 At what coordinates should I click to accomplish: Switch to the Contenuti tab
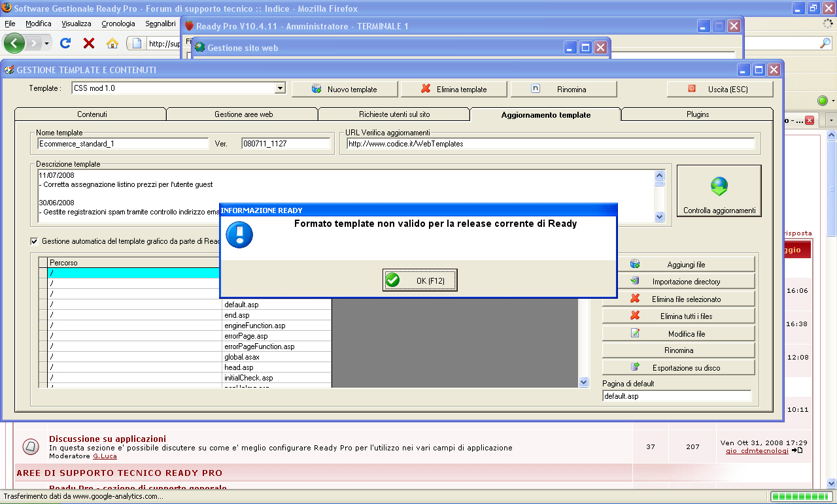(92, 114)
